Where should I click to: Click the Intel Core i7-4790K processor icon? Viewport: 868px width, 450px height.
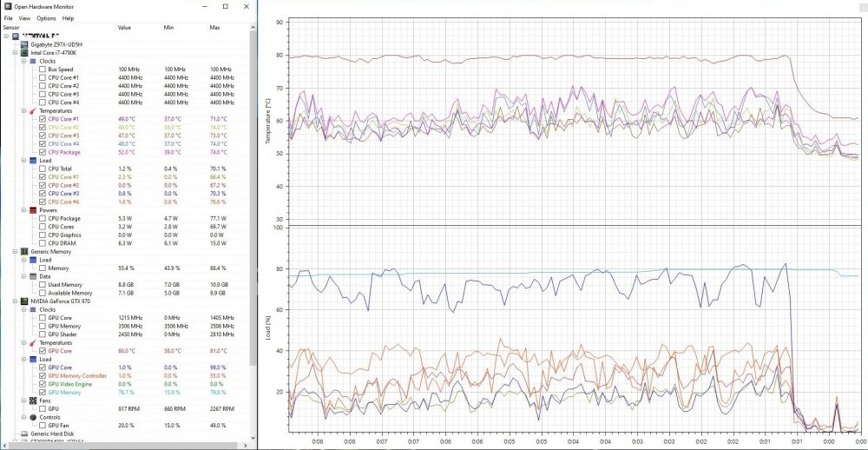23,52
